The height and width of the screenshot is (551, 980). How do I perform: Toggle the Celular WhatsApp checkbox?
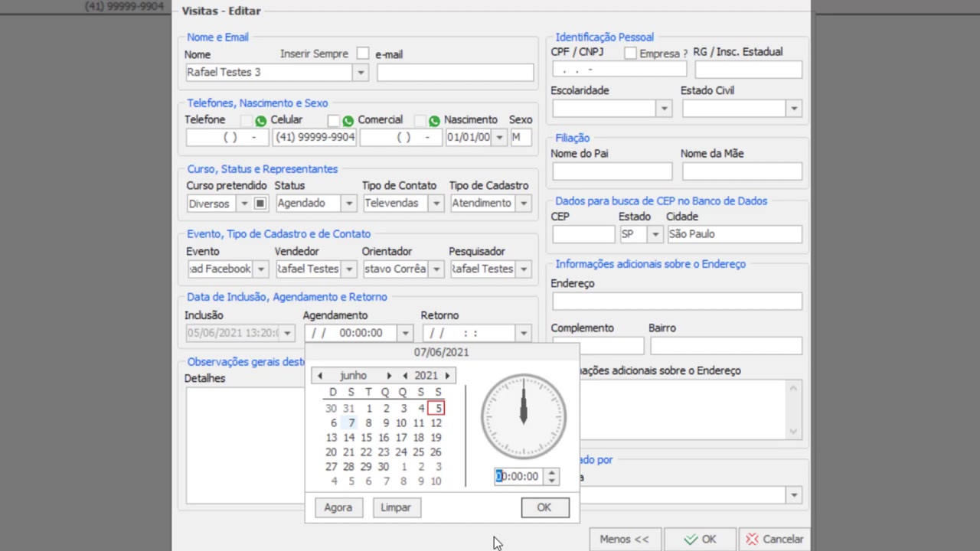[x=333, y=121]
